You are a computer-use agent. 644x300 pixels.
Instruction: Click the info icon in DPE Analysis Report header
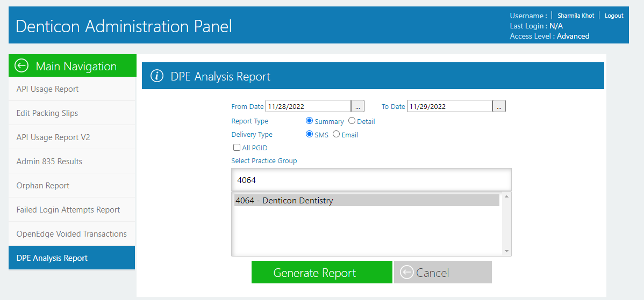click(x=157, y=76)
